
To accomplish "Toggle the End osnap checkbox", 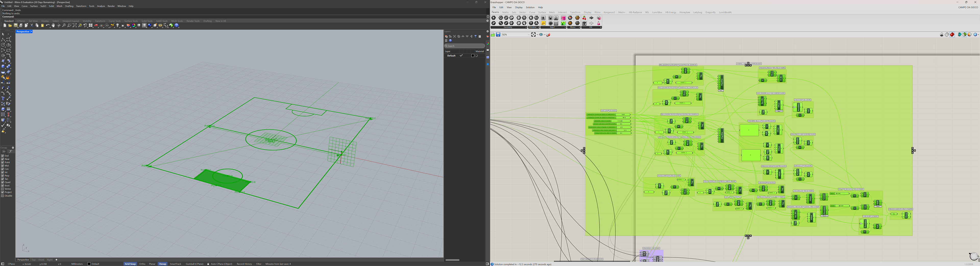I will pyautogui.click(x=3, y=156).
